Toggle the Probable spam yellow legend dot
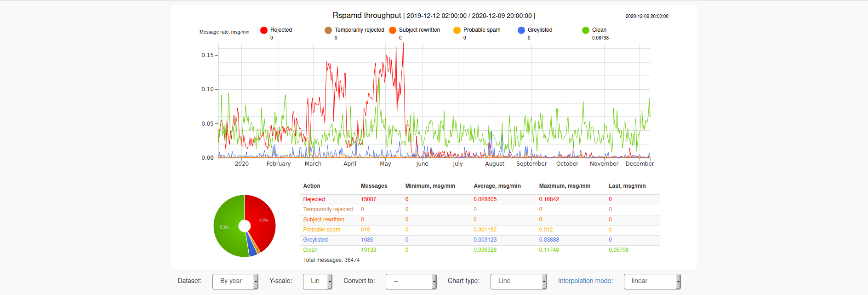 click(x=457, y=30)
